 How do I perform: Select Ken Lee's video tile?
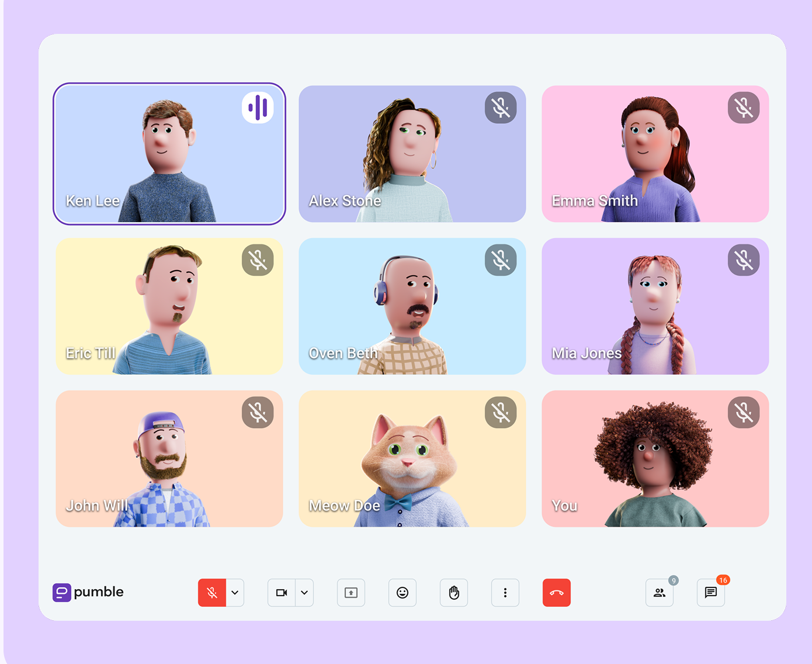pos(169,154)
